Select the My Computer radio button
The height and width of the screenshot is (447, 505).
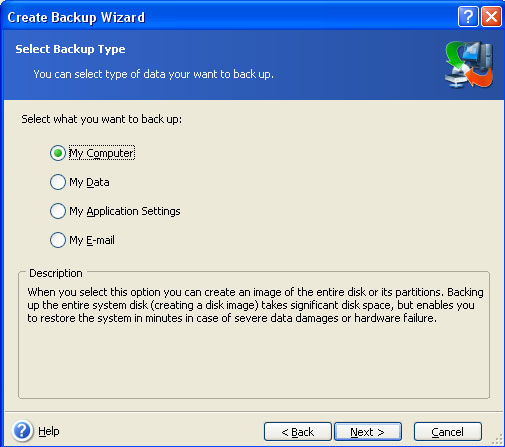pyautogui.click(x=58, y=153)
